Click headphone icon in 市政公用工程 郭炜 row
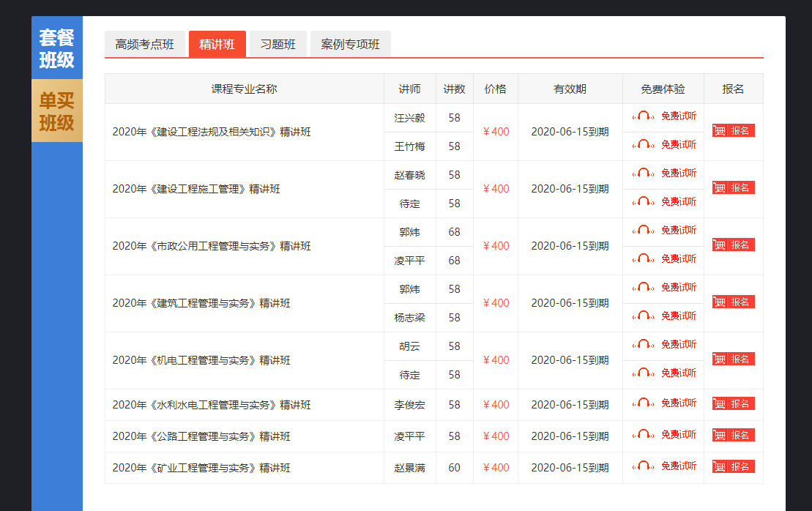Screen dimensions: 812x511 pyautogui.click(x=643, y=230)
